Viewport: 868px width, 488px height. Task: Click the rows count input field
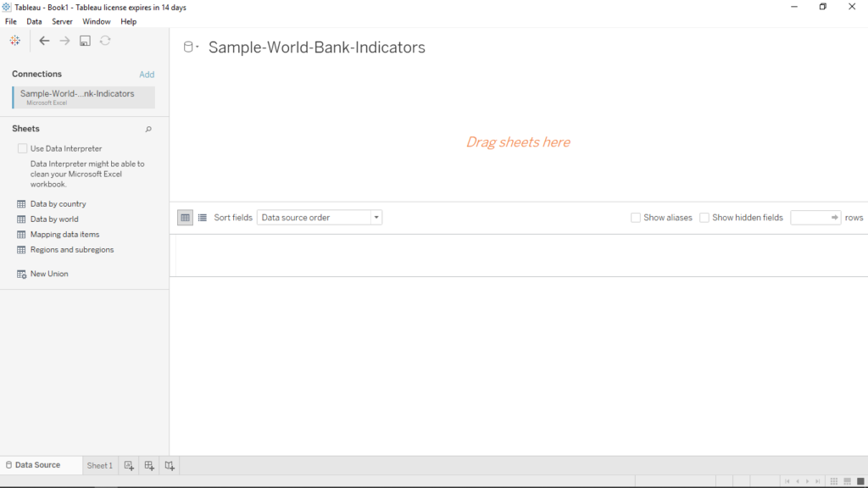click(810, 218)
